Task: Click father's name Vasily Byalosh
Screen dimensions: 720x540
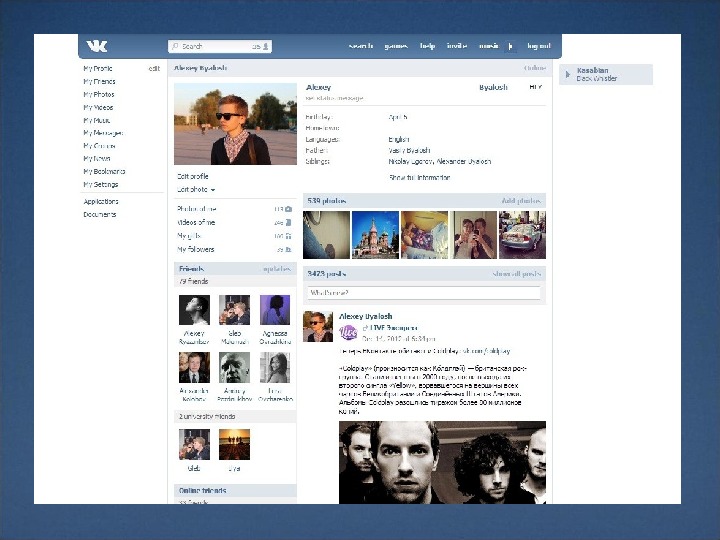Action: click(x=409, y=150)
